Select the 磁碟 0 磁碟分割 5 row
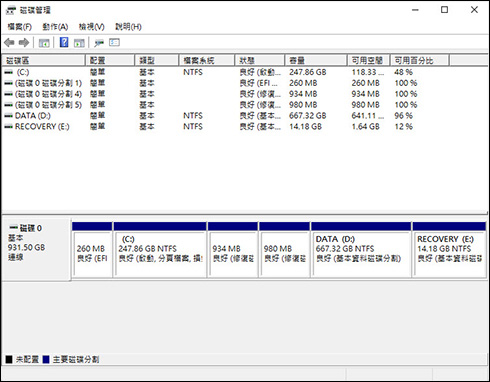Viewport: 490px width, 382px height. point(226,105)
